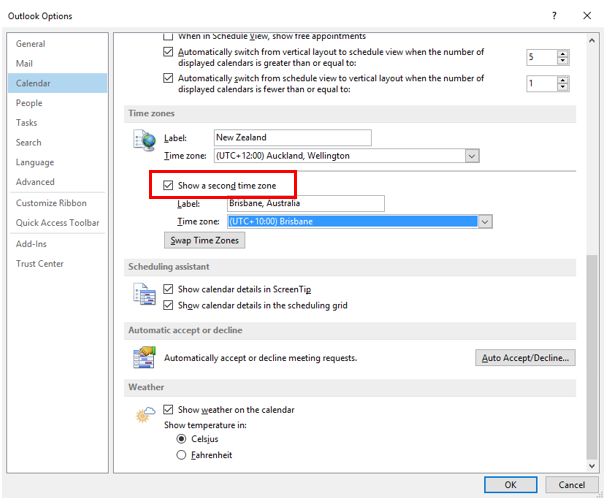Open the Auto Accept/Decline settings
This screenshot has height=498, width=609.
525,358
